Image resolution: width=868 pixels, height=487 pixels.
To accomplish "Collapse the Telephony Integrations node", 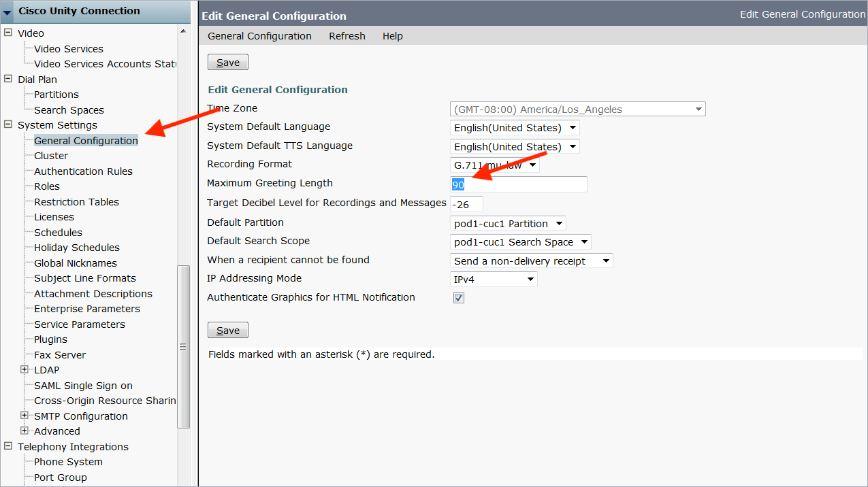I will pos(8,446).
